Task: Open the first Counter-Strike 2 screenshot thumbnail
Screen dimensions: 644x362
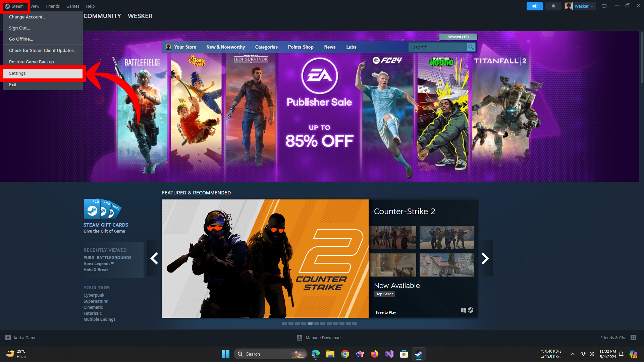Action: (393, 237)
